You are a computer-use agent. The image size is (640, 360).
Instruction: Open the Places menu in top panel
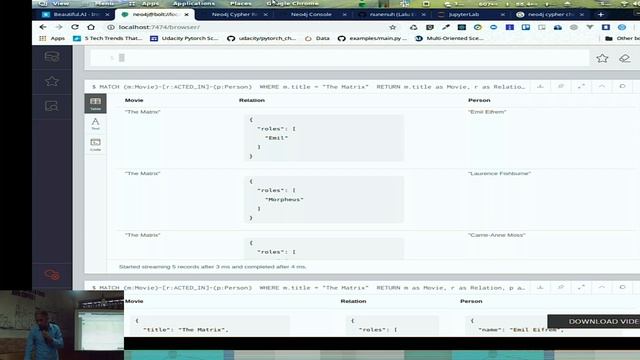241,3
